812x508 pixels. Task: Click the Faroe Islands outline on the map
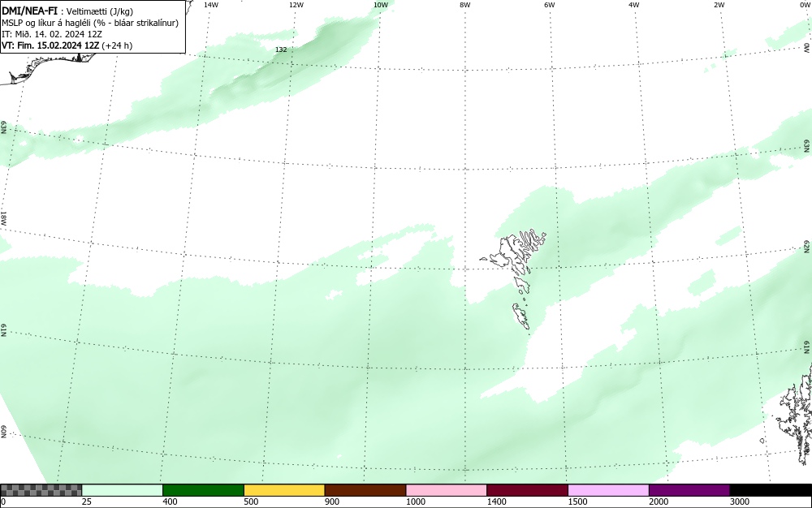pyautogui.click(x=514, y=279)
